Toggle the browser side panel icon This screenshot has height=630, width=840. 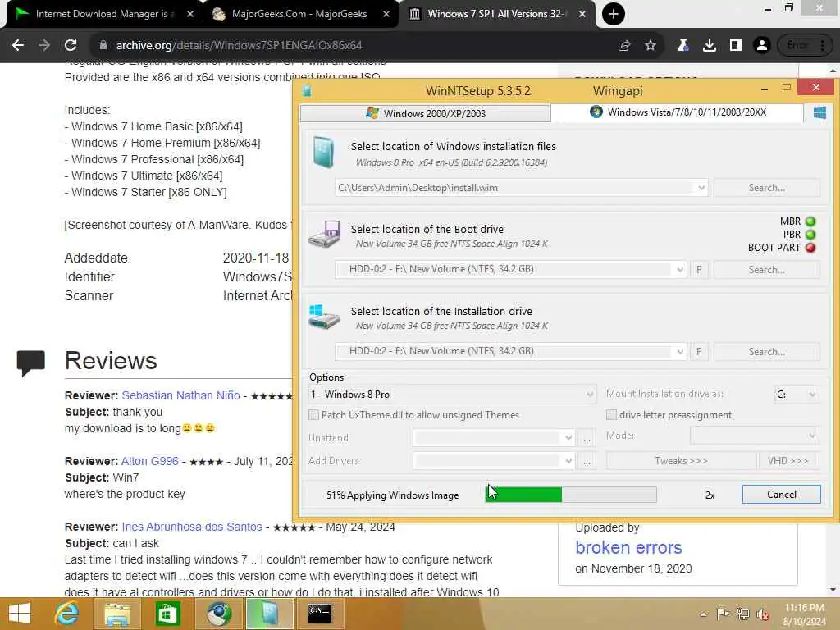[736, 46]
